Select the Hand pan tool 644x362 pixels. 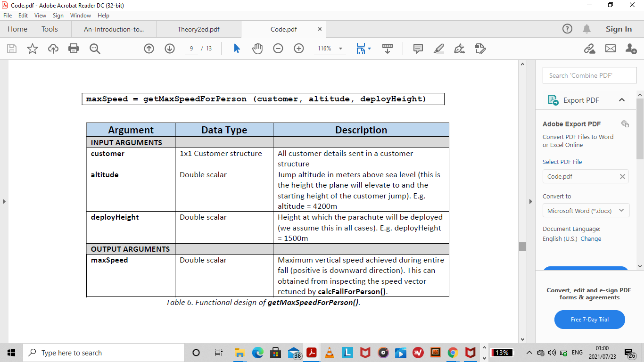257,49
